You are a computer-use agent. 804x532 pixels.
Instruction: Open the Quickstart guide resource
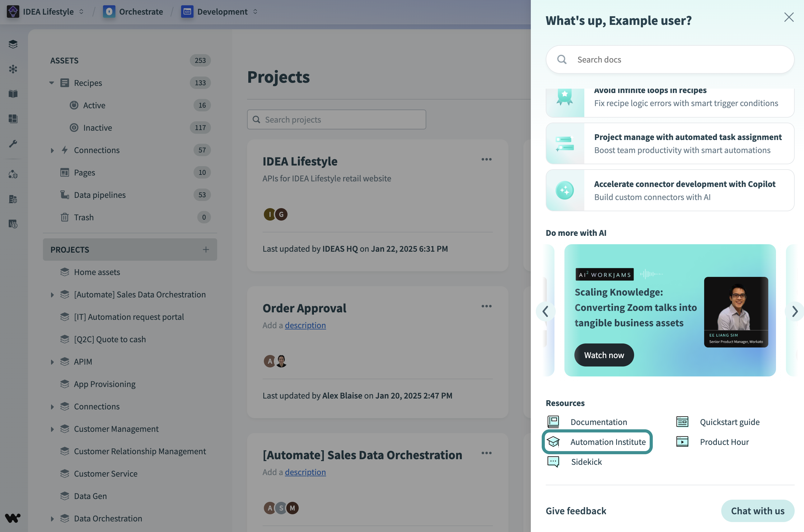click(729, 422)
